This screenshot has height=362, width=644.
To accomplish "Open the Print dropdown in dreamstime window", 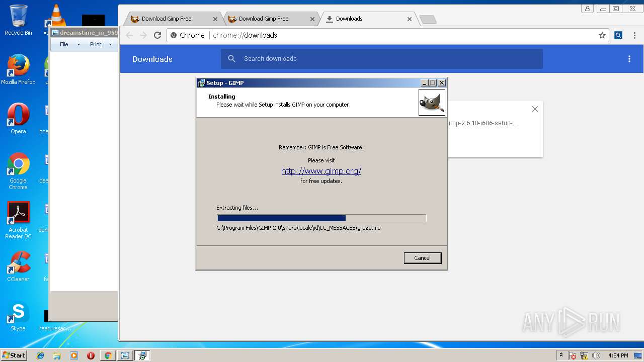I will click(x=101, y=44).
